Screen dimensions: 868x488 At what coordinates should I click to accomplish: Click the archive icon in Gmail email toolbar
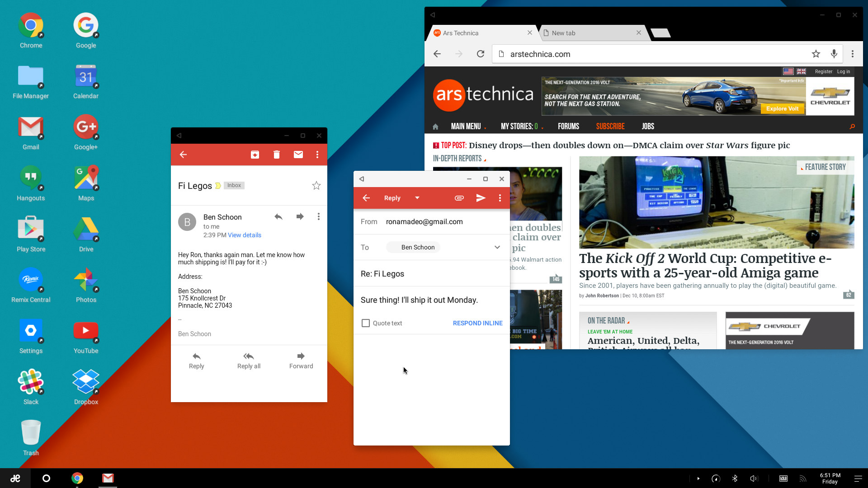[x=255, y=155]
